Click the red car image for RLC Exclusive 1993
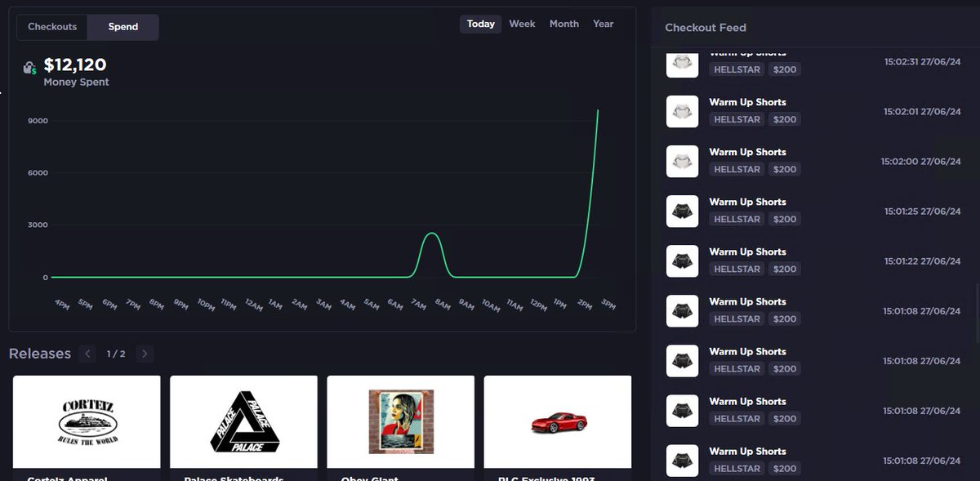The image size is (980, 481). click(x=558, y=421)
